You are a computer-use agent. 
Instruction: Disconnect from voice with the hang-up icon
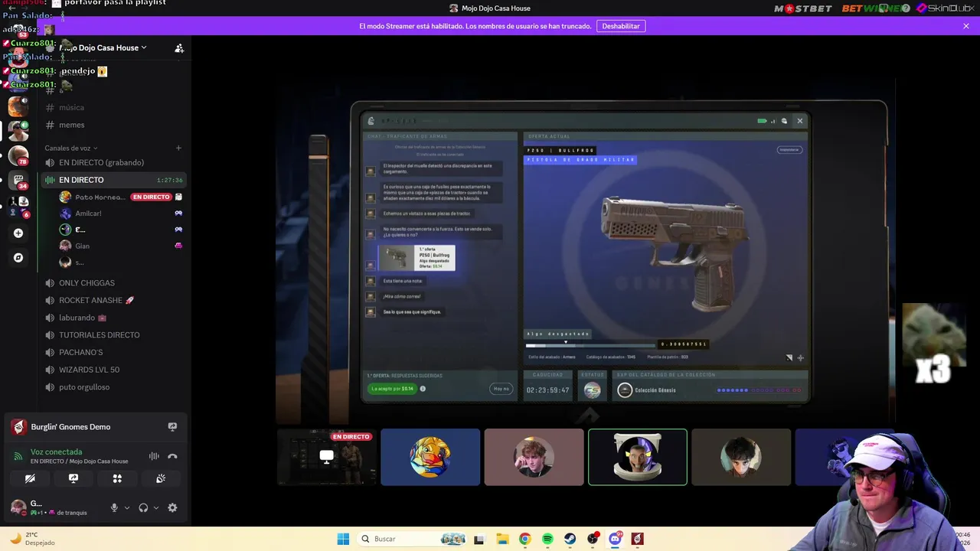pyautogui.click(x=172, y=456)
